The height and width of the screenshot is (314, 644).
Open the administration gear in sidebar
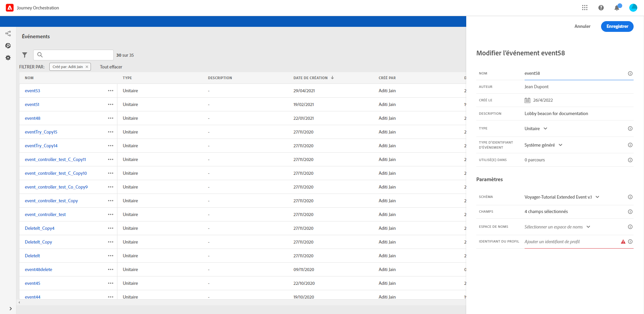[x=8, y=58]
